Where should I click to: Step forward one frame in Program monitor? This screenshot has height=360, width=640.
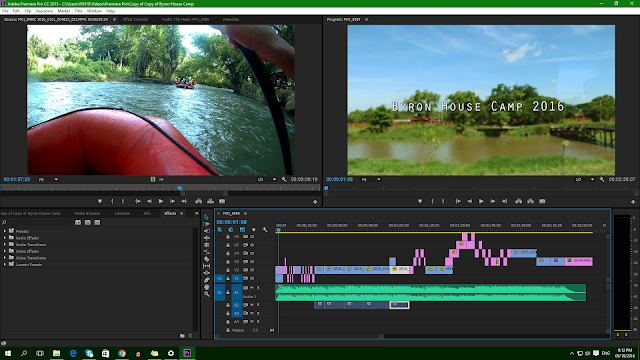pyautogui.click(x=493, y=201)
